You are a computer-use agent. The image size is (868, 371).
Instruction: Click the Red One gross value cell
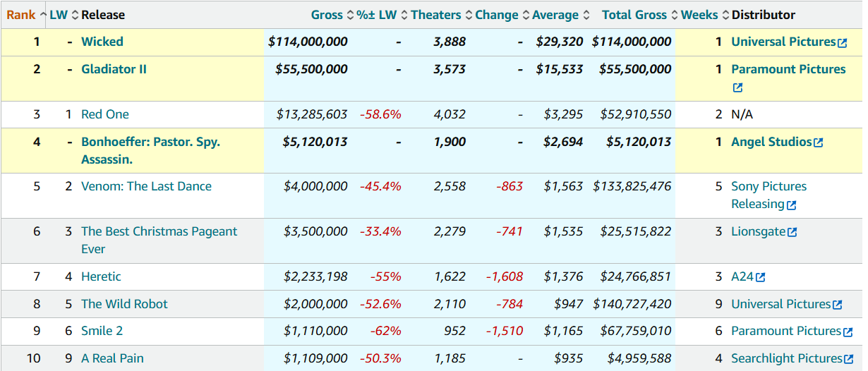click(315, 114)
